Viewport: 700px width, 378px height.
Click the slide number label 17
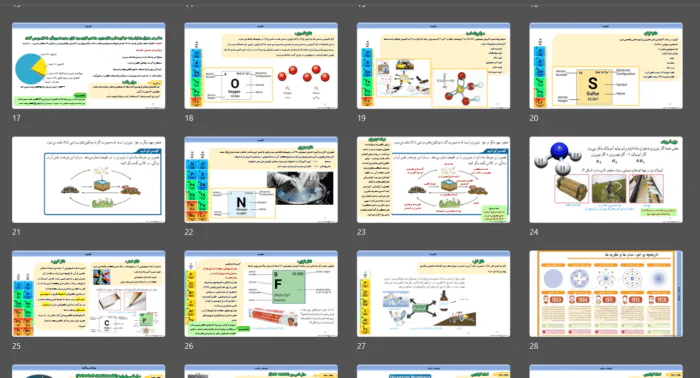(x=17, y=118)
